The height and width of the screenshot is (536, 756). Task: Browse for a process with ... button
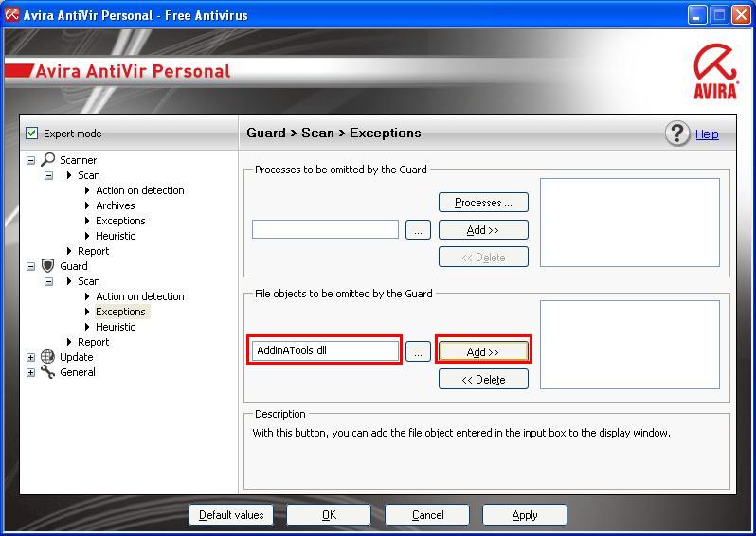pos(418,230)
